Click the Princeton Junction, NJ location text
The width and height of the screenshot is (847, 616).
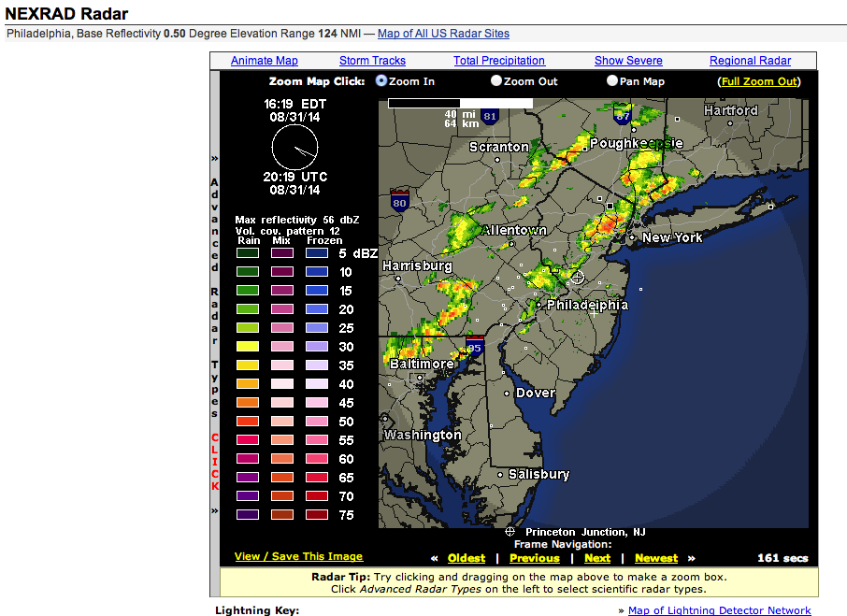click(585, 532)
